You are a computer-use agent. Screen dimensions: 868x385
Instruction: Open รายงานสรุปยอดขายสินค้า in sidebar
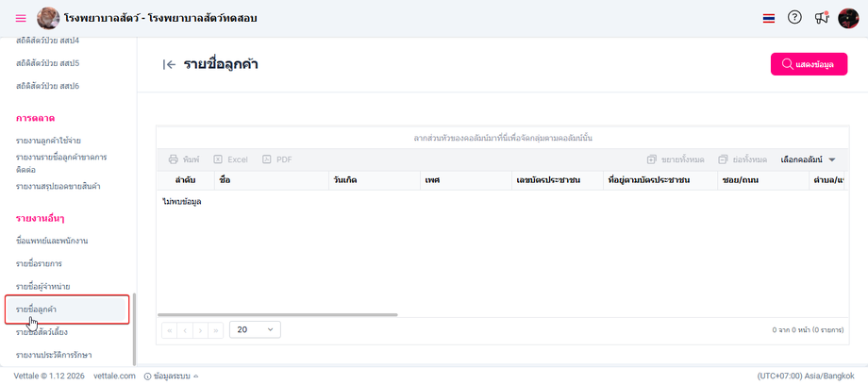point(58,187)
